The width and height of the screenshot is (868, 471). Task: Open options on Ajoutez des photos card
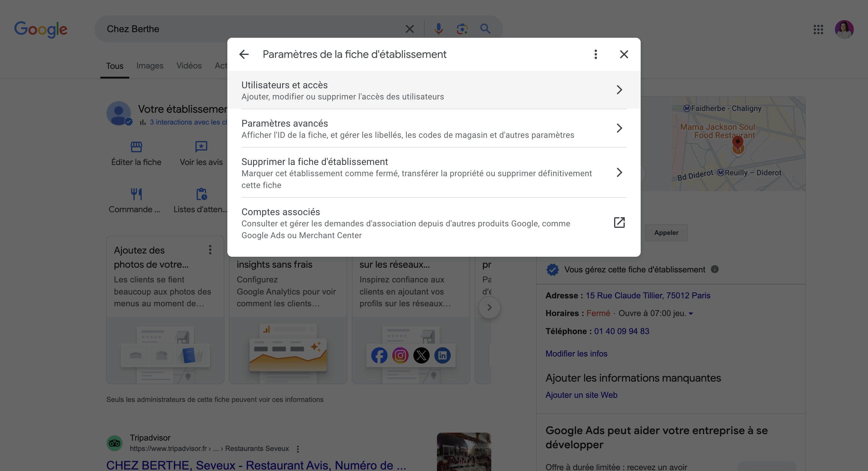210,250
